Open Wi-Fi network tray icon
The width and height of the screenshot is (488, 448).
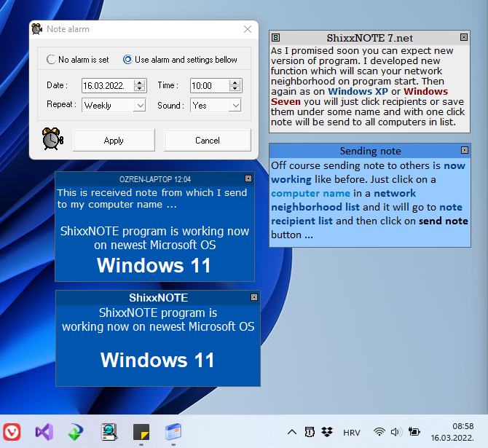[x=379, y=432]
